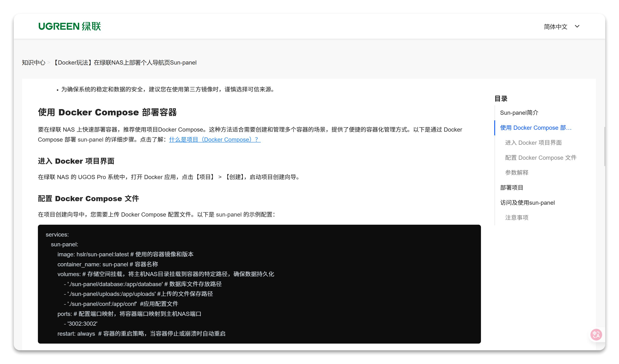619x364 pixels.
Task: Click the volumes: comment code line
Action: coord(166,274)
